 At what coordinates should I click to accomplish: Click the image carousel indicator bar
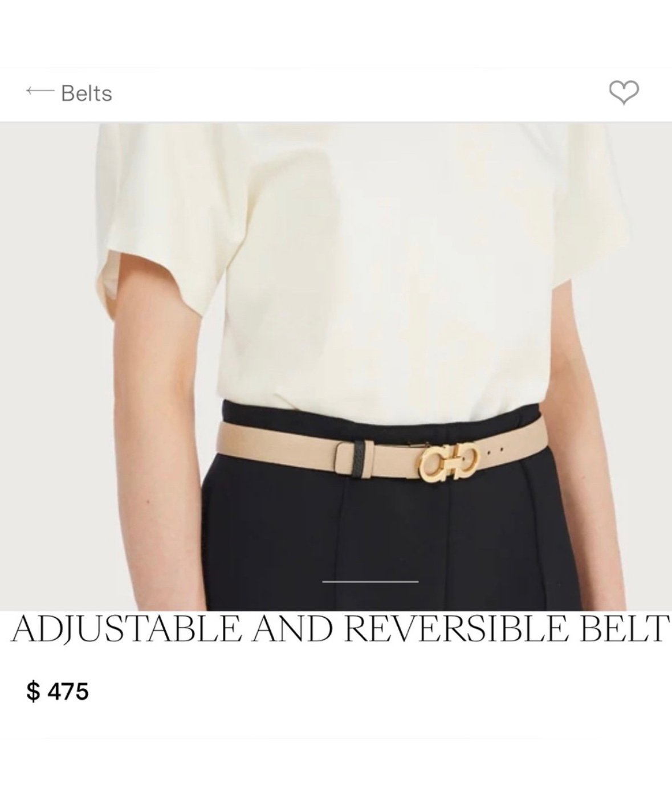pyautogui.click(x=370, y=581)
